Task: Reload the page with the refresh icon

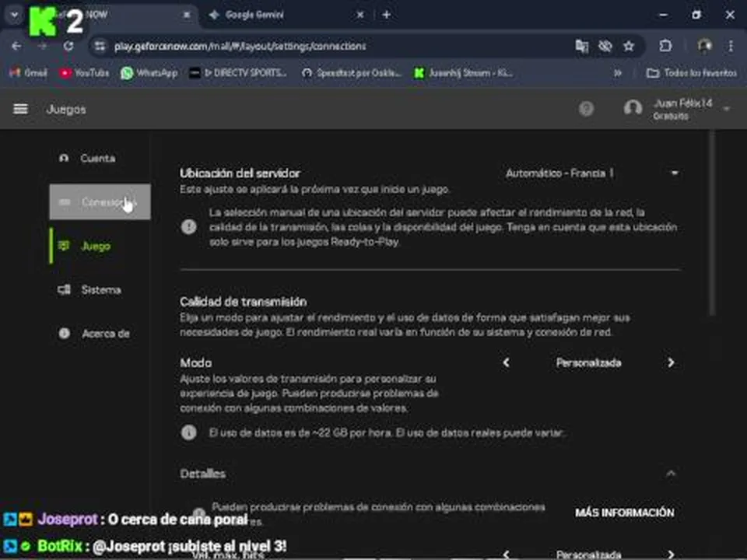Action: [68, 46]
